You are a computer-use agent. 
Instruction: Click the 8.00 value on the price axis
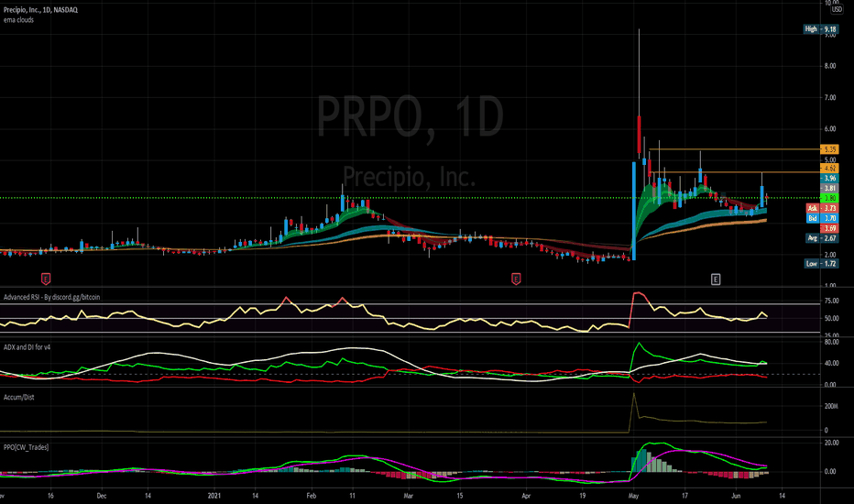(830, 66)
